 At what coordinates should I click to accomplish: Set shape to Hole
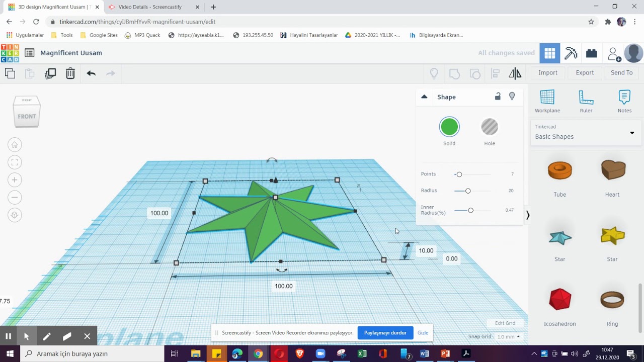490,127
